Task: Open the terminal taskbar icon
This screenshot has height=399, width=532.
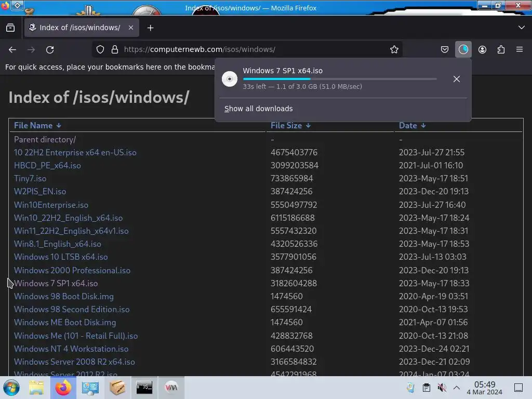Action: (x=144, y=388)
